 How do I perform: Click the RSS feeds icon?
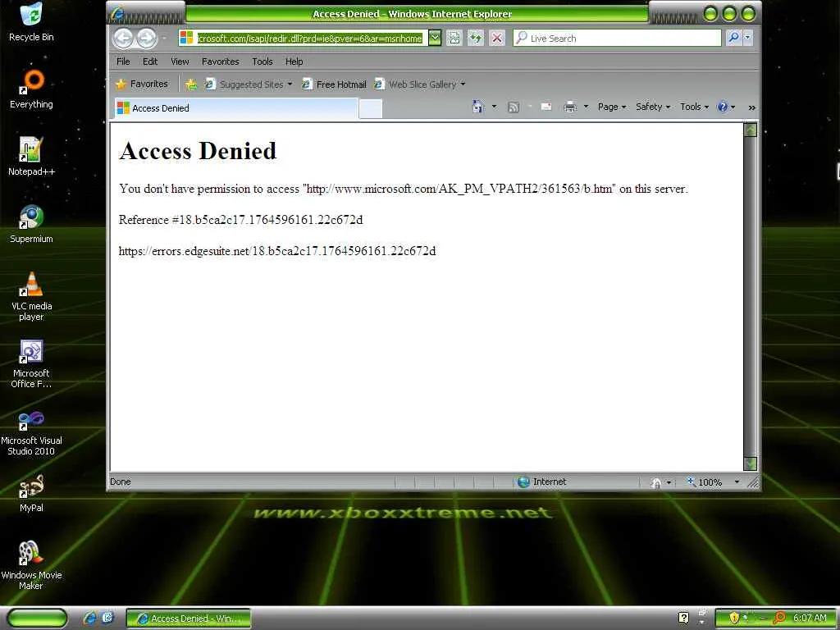(514, 107)
